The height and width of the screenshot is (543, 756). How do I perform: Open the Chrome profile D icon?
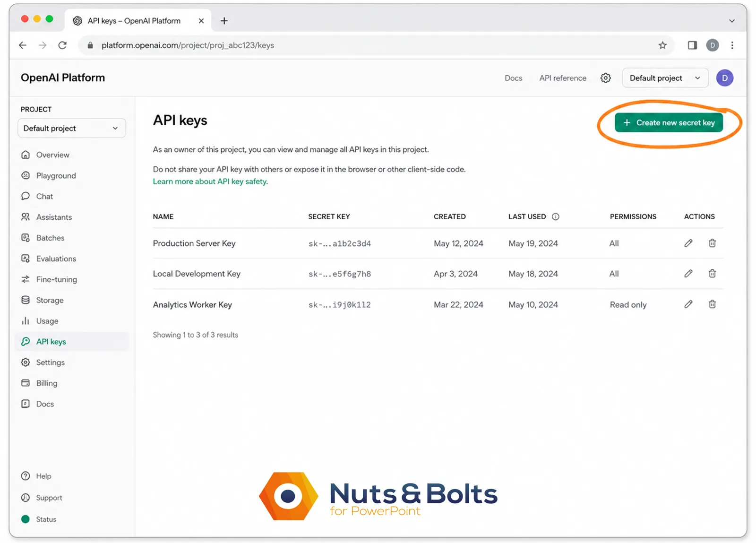tap(713, 45)
